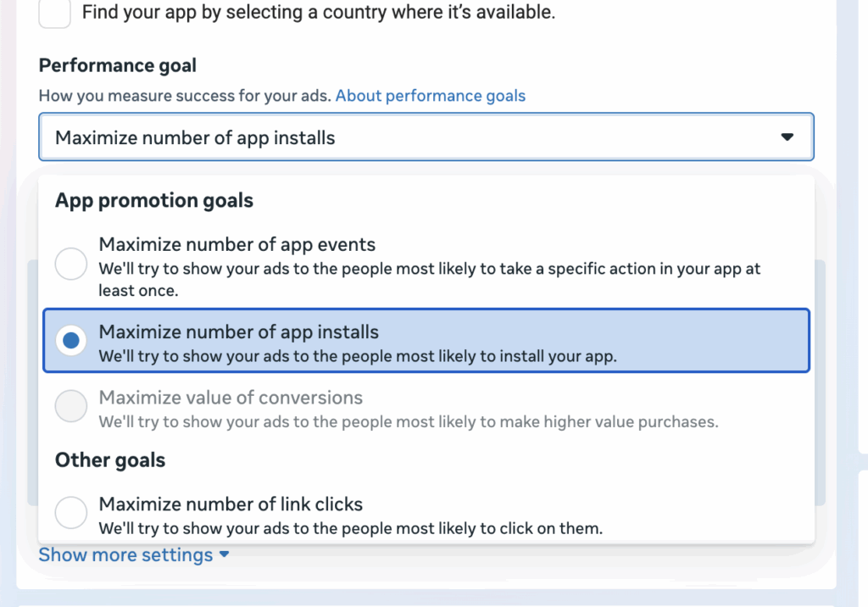This screenshot has width=868, height=607.
Task: Click "Maximize value of conversions" option title
Action: [x=231, y=397]
